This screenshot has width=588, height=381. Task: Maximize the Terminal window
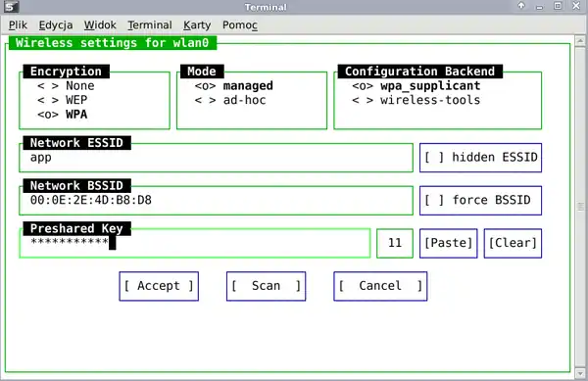(558, 6)
